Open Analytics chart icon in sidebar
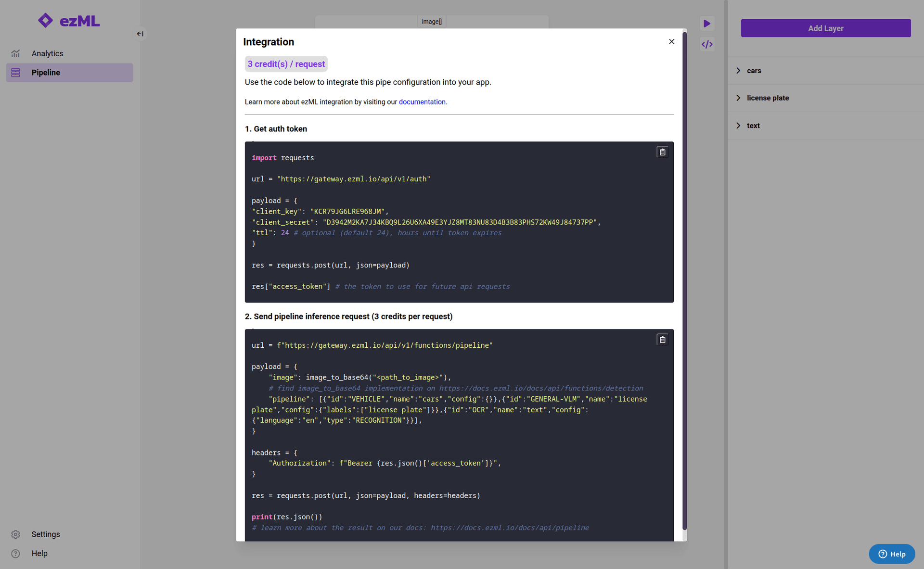The image size is (924, 569). pos(15,53)
